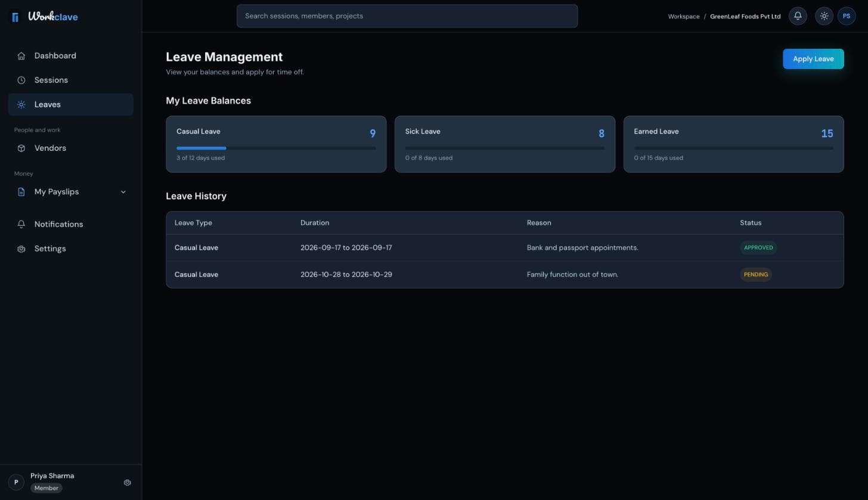Open the PS profile avatar menu
This screenshot has width=868, height=500.
point(847,16)
